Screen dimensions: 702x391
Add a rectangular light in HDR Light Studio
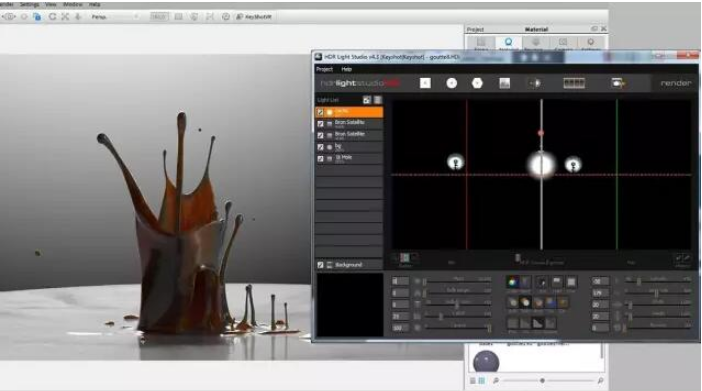[425, 83]
